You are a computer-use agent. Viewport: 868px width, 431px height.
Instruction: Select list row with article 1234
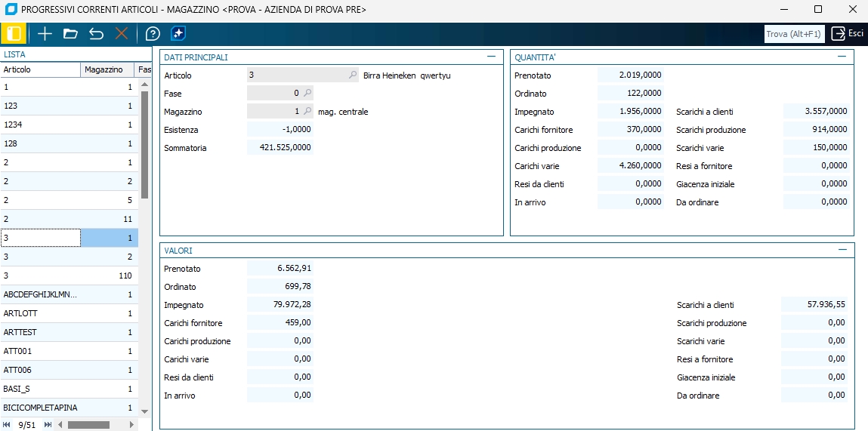[69, 125]
